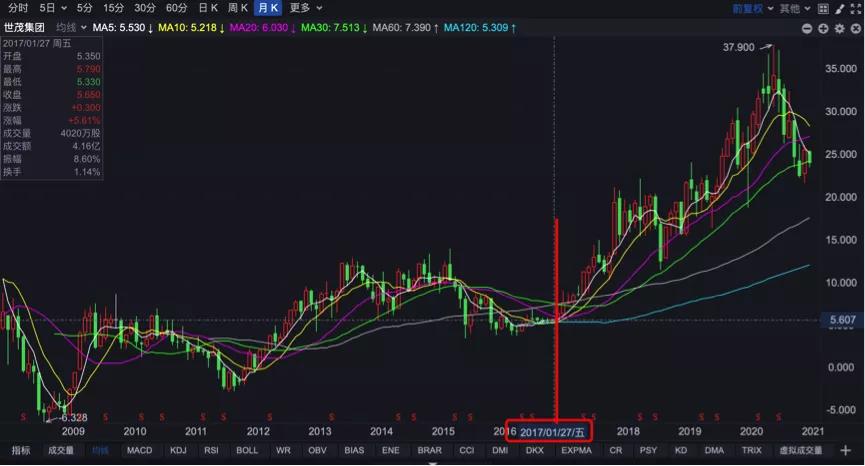The width and height of the screenshot is (865, 466).
Task: Click the 指标 label in bottom bar
Action: [20, 451]
